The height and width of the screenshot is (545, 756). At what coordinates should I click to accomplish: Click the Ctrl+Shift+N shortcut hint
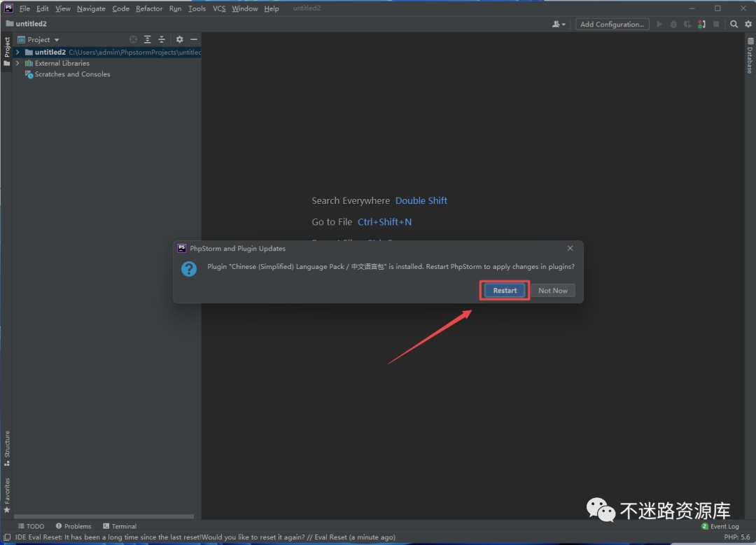[384, 222]
